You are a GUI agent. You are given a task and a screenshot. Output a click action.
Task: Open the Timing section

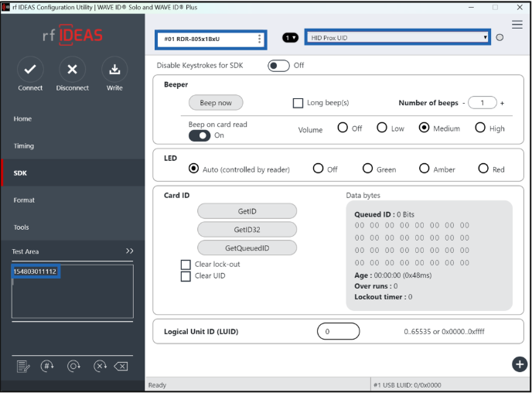tap(72, 146)
